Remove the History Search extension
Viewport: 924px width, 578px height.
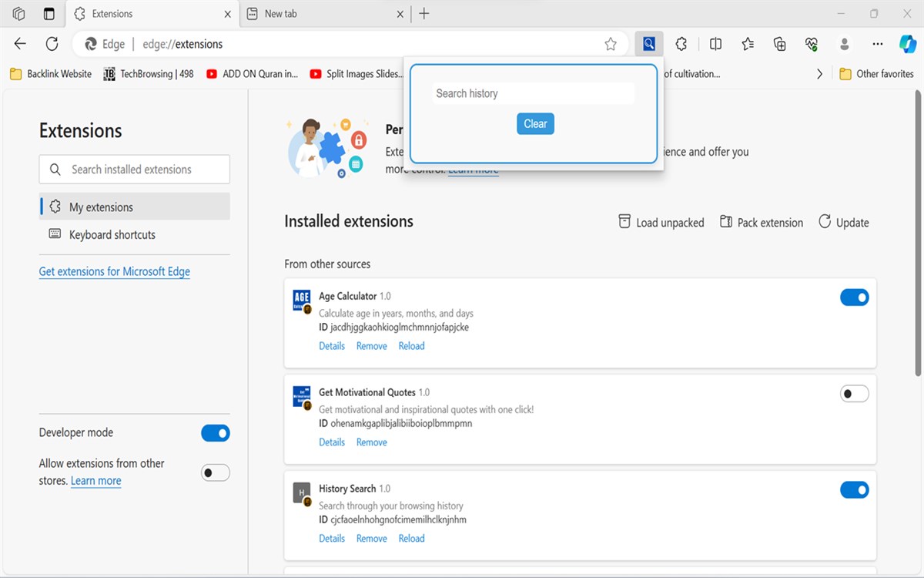click(x=372, y=539)
